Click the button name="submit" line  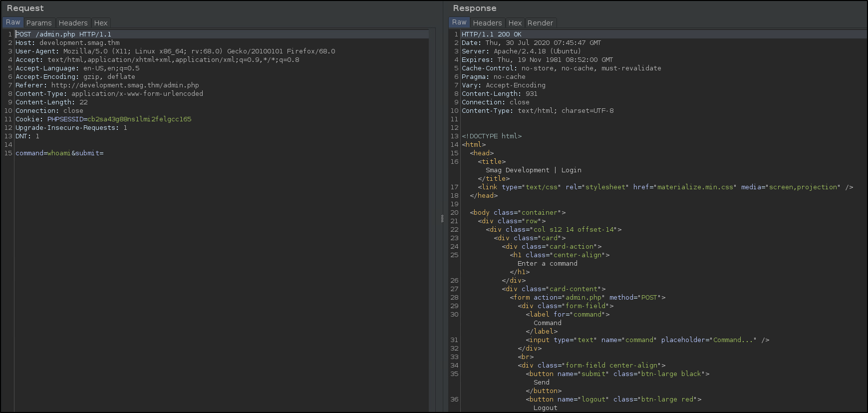click(617, 374)
